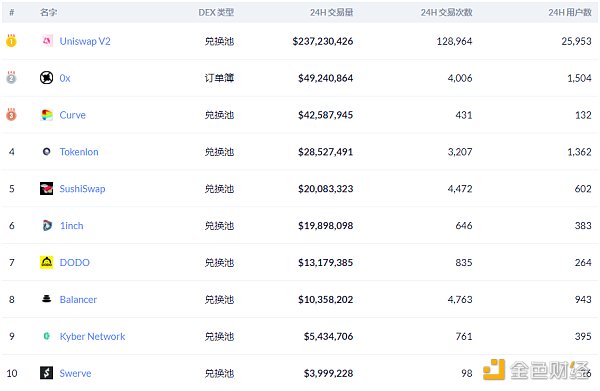Open the SushiSwap link
The height and width of the screenshot is (391, 600).
point(82,189)
